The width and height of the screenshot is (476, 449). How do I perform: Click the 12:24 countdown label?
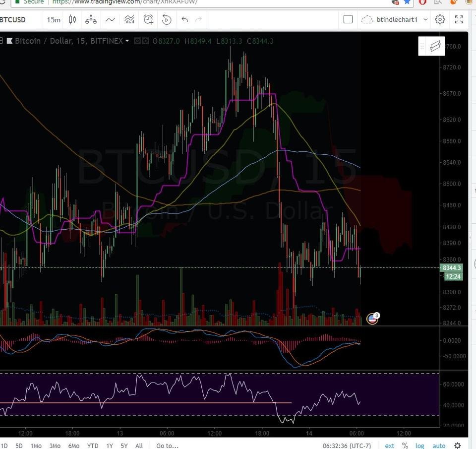click(453, 276)
